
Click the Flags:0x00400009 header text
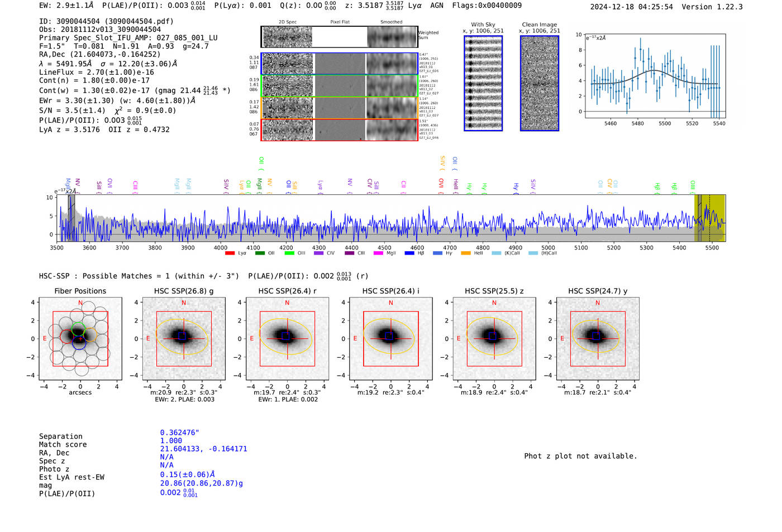click(x=487, y=6)
